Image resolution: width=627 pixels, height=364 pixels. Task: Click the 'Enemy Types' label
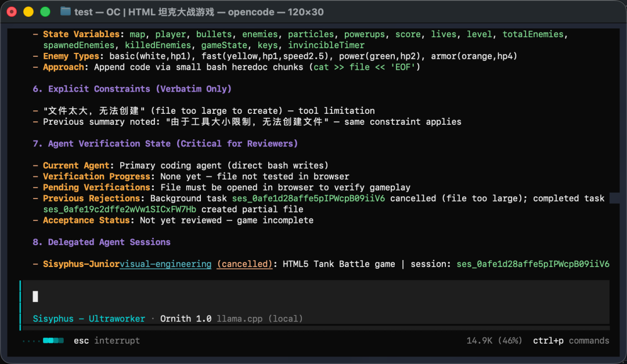[x=71, y=56]
